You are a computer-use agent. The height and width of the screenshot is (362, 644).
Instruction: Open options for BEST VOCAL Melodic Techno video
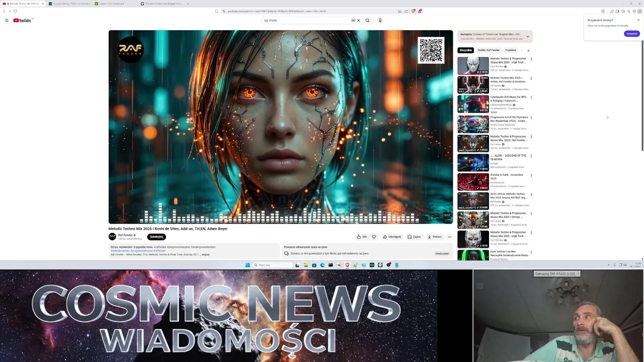531,195
